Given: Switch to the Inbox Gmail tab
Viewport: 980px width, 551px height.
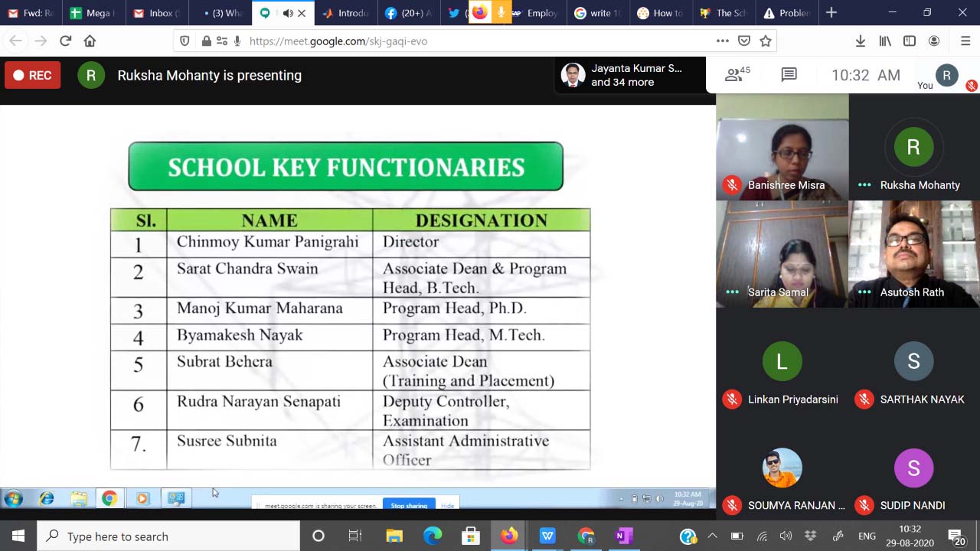Looking at the screenshot, I should [x=157, y=13].
